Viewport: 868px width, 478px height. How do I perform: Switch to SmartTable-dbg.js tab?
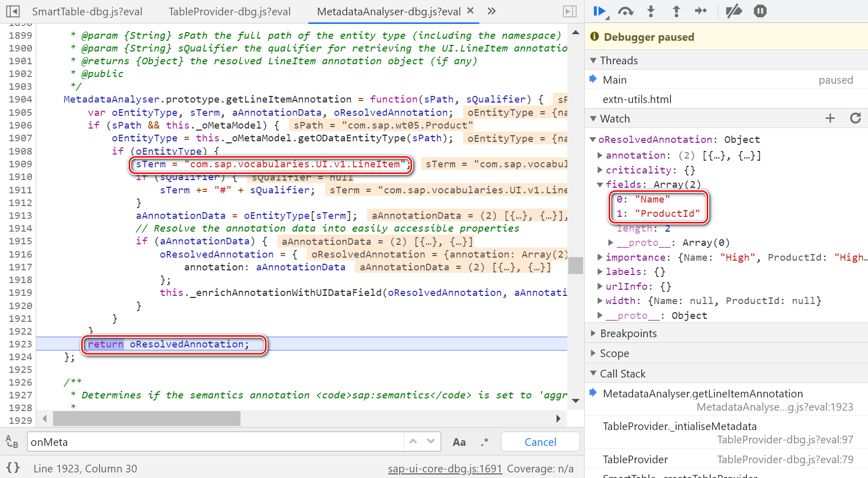(x=87, y=12)
